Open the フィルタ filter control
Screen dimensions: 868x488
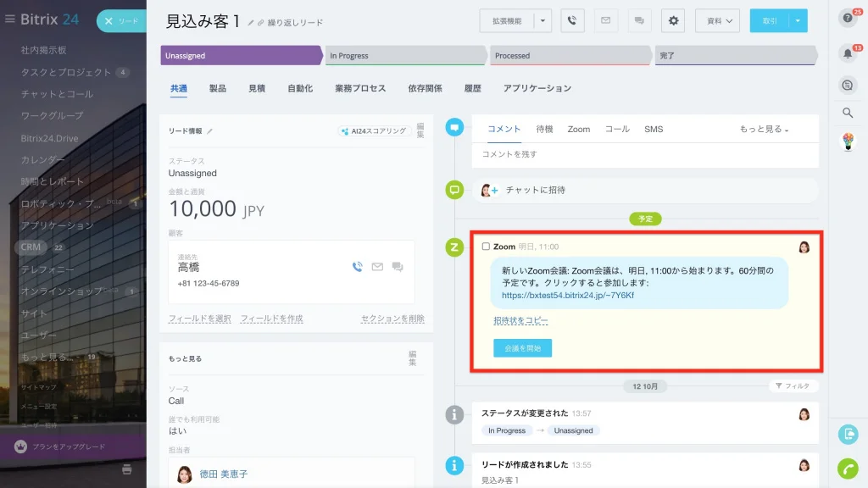pos(793,385)
